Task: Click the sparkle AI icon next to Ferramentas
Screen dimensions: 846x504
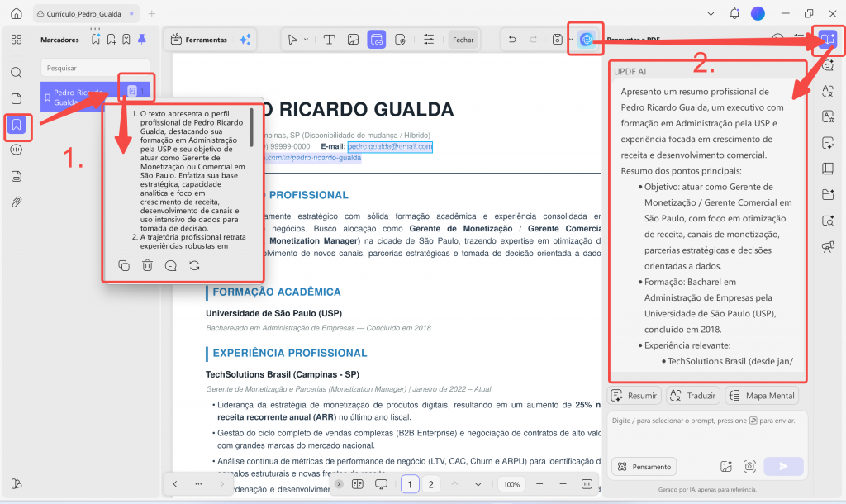Action: 245,40
